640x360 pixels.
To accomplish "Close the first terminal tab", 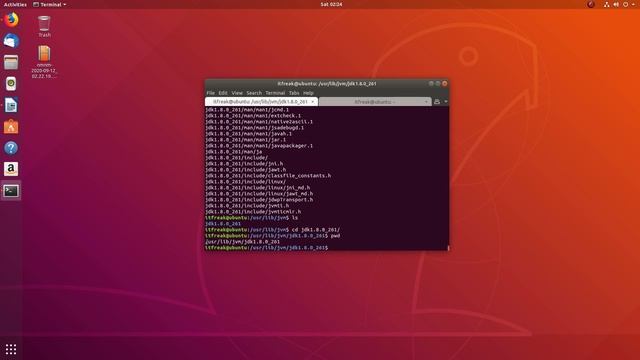I will [x=313, y=102].
